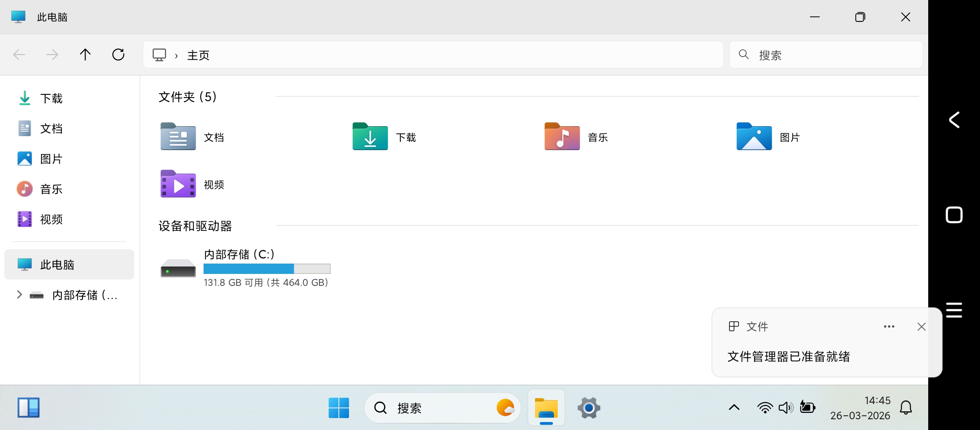Open the notification bell icon
This screenshot has width=980, height=430.
[x=906, y=408]
